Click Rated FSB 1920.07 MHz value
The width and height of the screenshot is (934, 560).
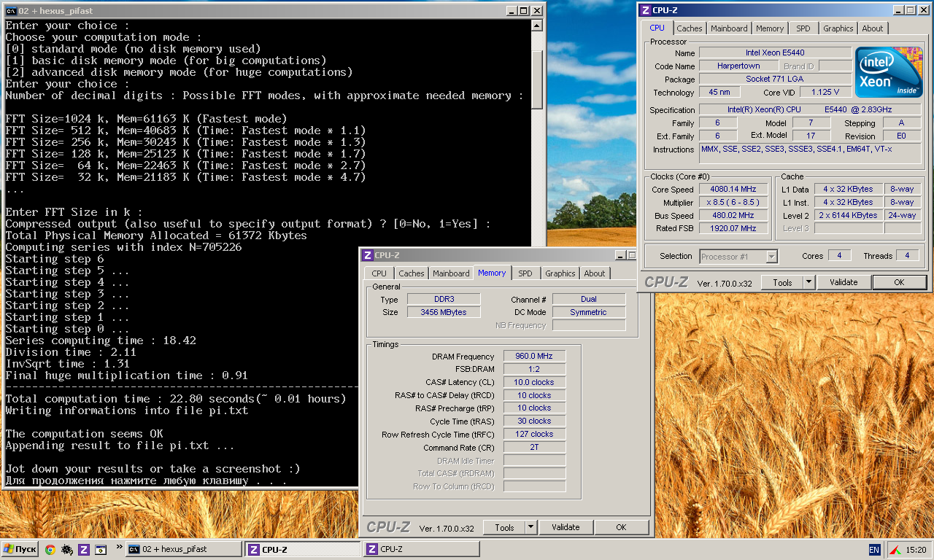pos(733,228)
